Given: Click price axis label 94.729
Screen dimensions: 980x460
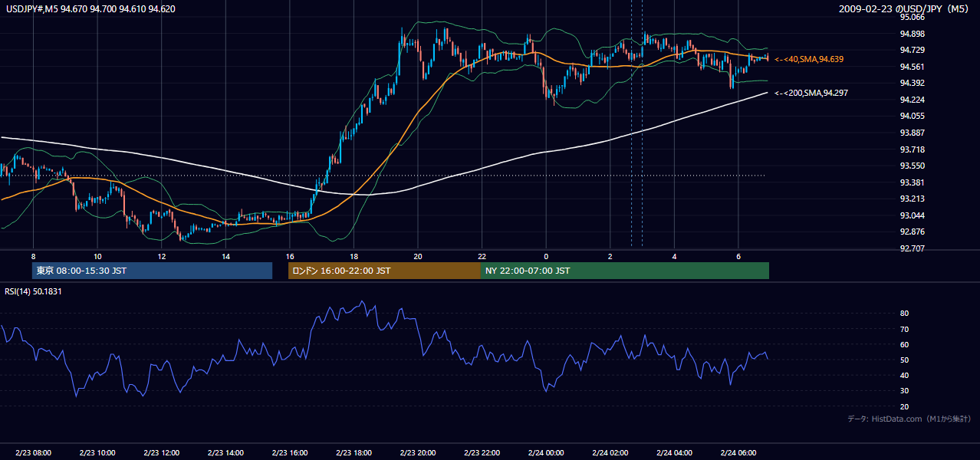Looking at the screenshot, I should click(x=914, y=50).
